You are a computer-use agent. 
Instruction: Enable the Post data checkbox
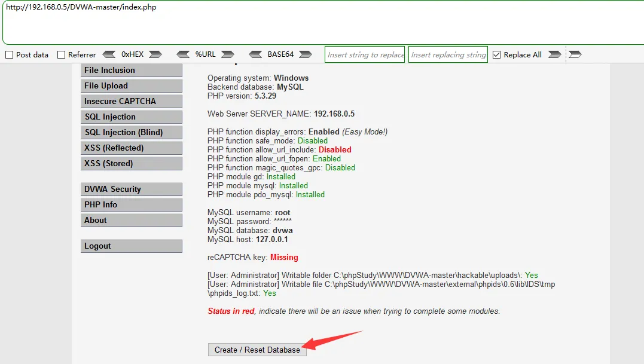(x=10, y=54)
